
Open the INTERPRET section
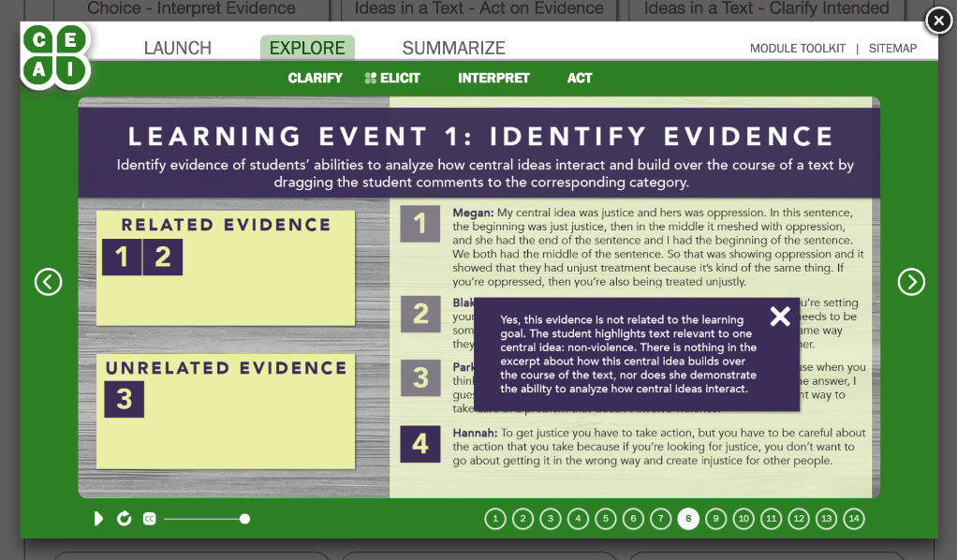(493, 78)
